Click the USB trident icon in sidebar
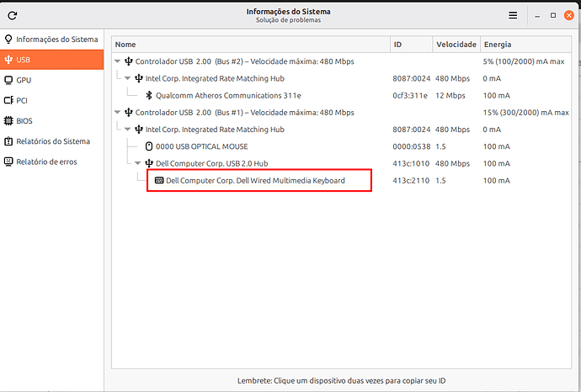Viewport: 581px width, 392px height. [8, 59]
